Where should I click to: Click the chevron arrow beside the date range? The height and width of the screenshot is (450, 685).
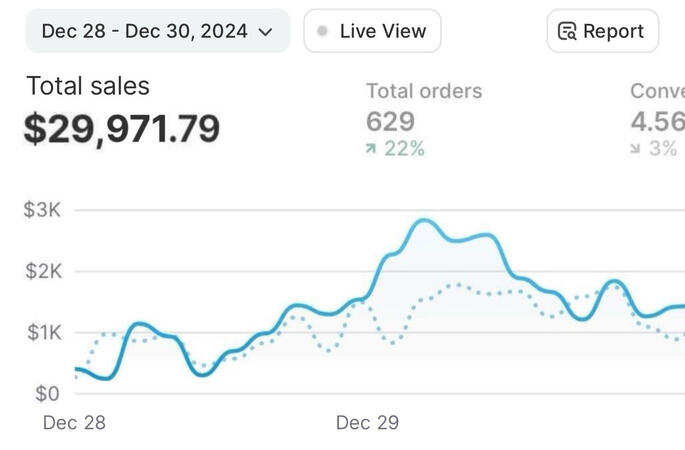point(265,32)
